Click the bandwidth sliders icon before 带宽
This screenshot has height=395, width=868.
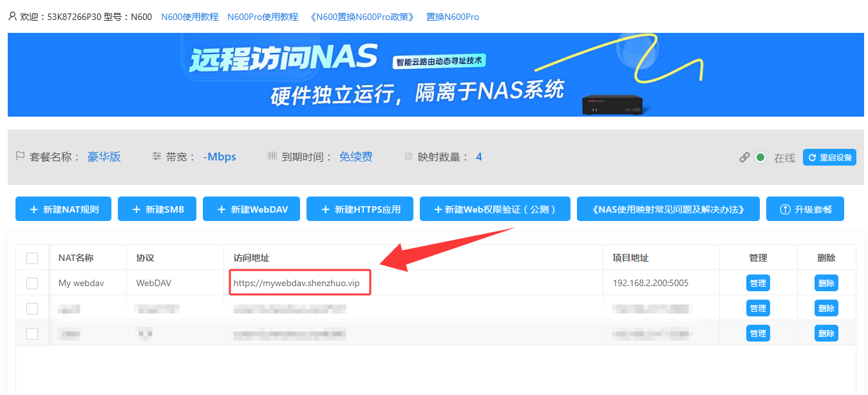point(156,157)
